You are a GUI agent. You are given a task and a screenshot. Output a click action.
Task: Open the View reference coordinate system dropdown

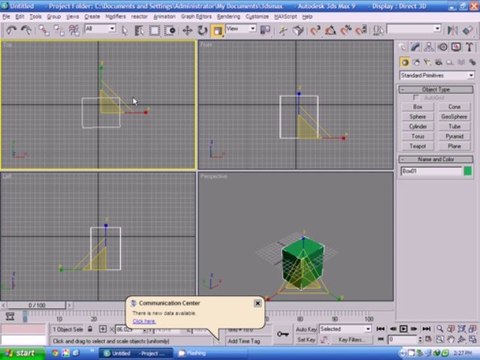point(241,29)
